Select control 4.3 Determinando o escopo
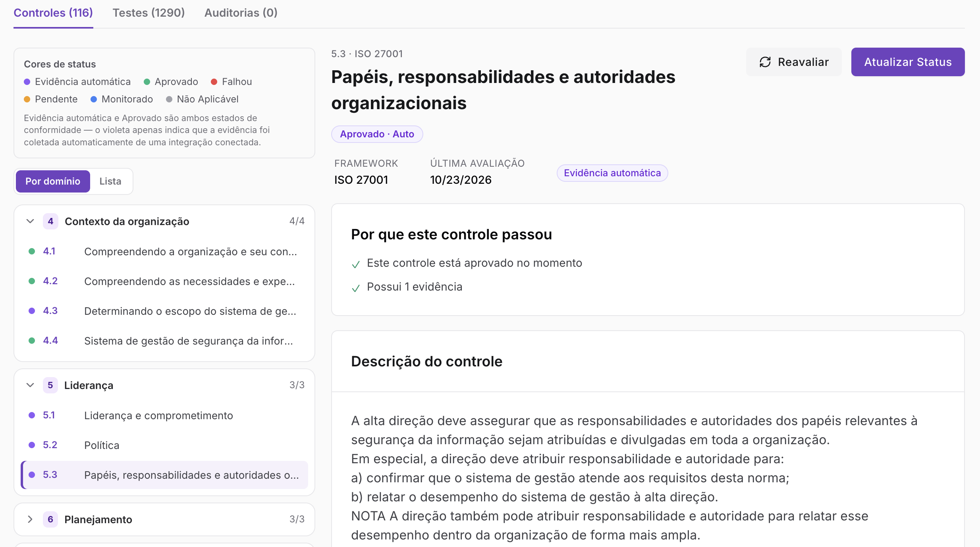Viewport: 980px width, 547px height. [x=164, y=311]
